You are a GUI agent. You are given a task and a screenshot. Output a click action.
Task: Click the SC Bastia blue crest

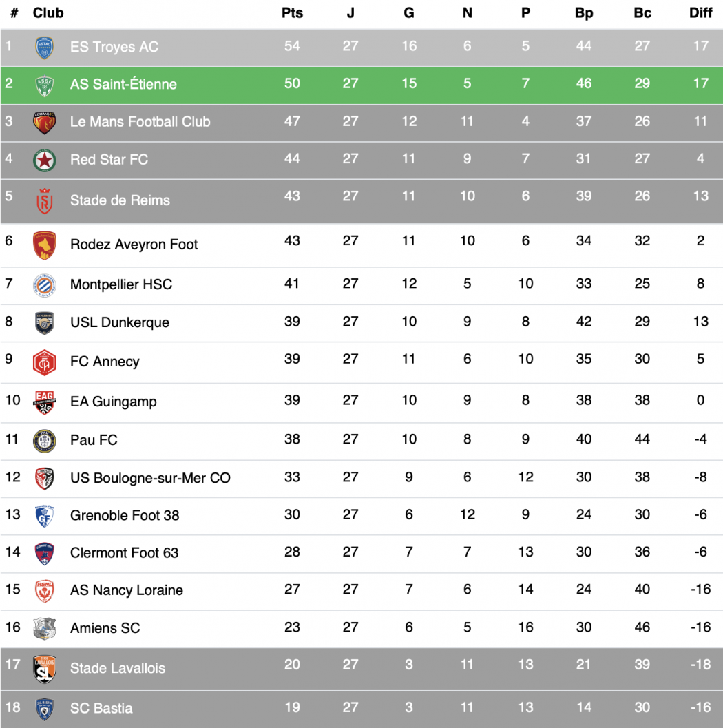point(45,709)
